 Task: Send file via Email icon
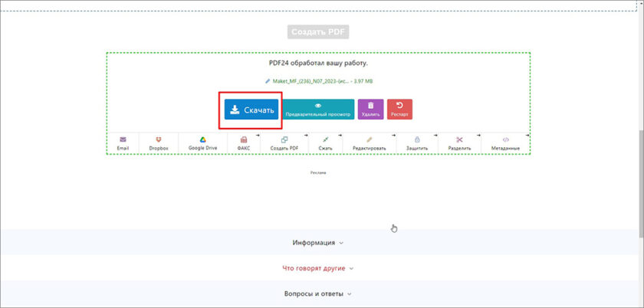[123, 143]
